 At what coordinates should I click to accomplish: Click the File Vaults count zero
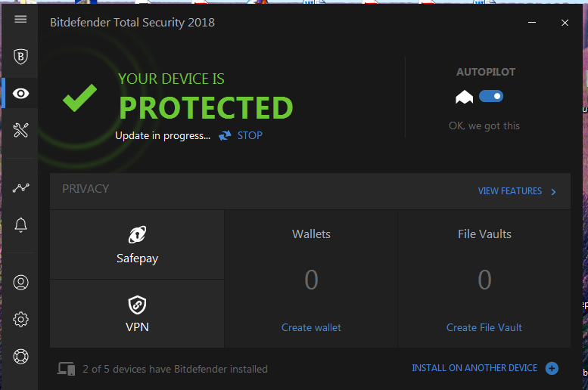point(484,280)
